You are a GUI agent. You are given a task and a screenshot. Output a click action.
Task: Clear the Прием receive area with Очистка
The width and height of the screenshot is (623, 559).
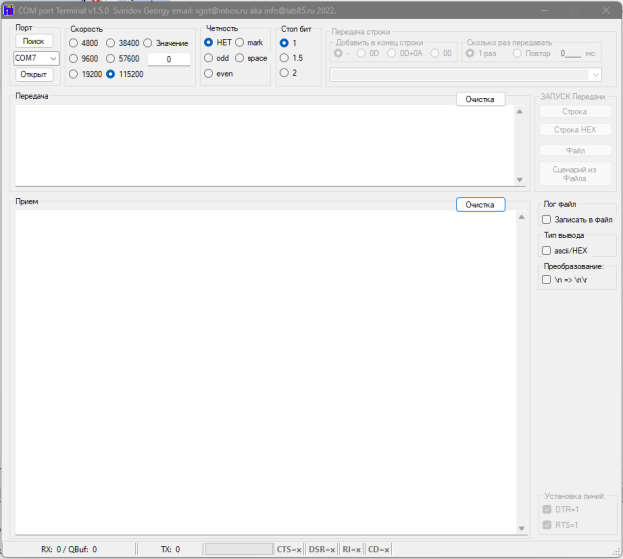(480, 204)
